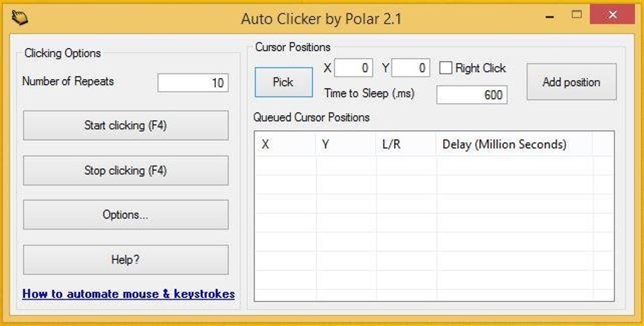Select the Time to Sleep input box
Screen dimensions: 644x326
point(472,95)
